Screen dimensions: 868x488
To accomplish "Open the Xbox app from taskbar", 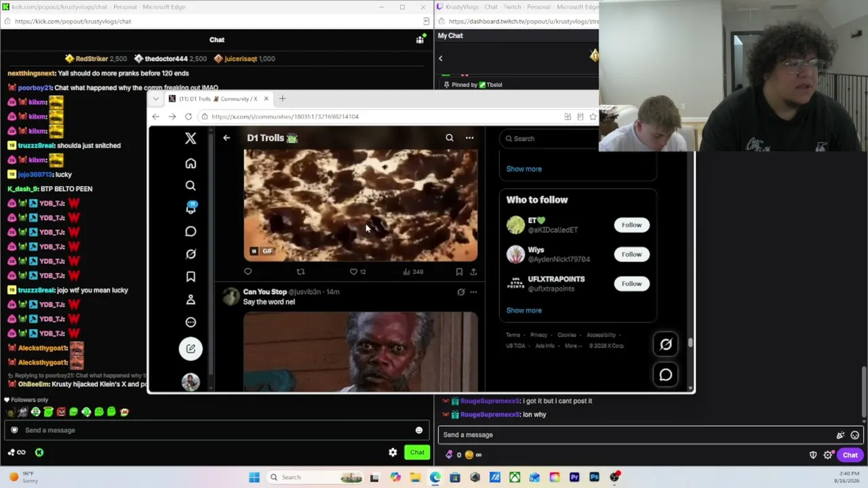I will click(515, 478).
